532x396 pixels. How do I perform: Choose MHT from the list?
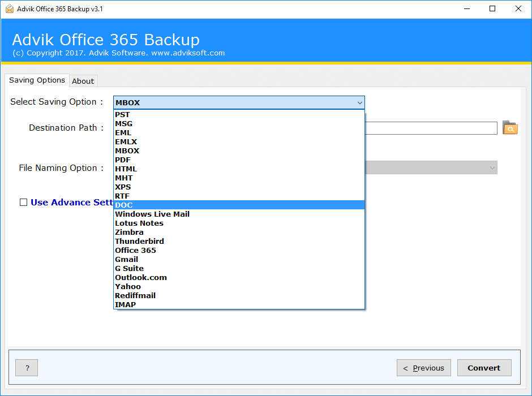239,178
